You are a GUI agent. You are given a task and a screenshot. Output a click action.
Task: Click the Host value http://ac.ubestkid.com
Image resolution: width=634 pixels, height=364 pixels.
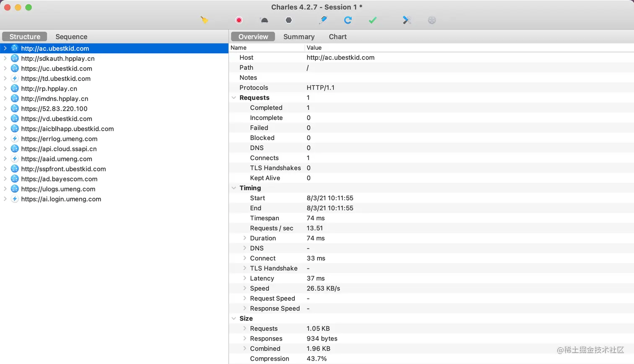pos(340,57)
